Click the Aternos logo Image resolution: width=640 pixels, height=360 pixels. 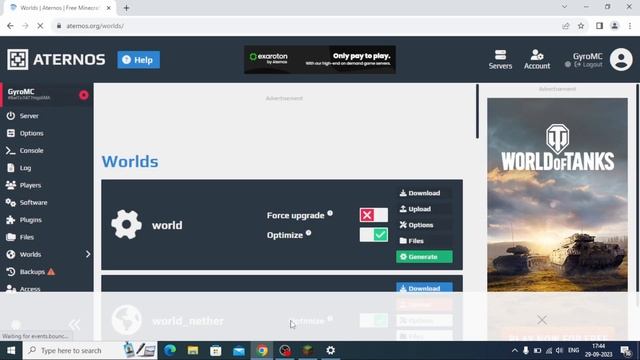click(56, 60)
